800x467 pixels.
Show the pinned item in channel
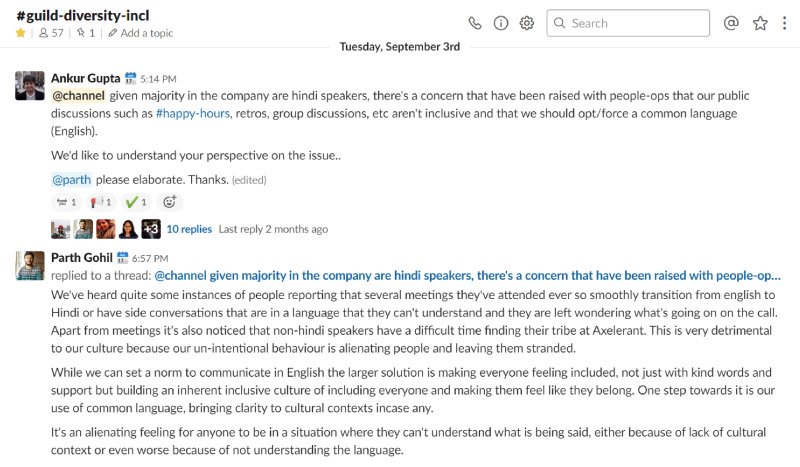(86, 33)
